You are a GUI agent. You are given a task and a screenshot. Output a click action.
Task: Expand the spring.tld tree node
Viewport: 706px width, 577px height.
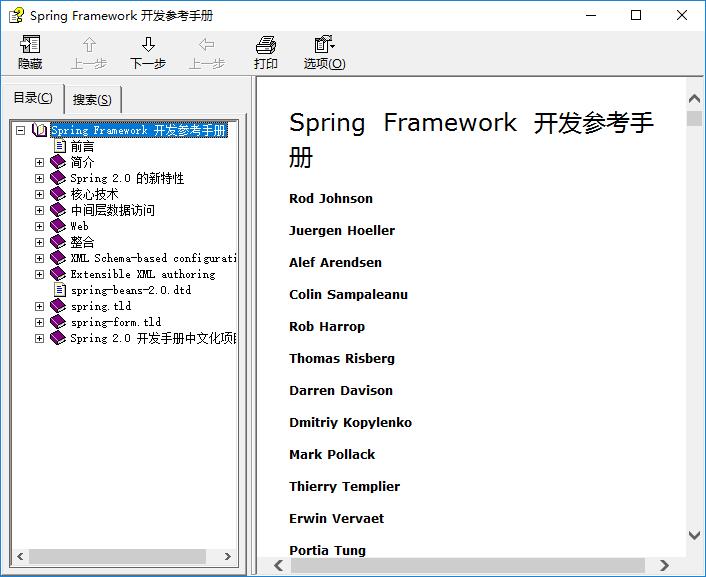(40, 306)
